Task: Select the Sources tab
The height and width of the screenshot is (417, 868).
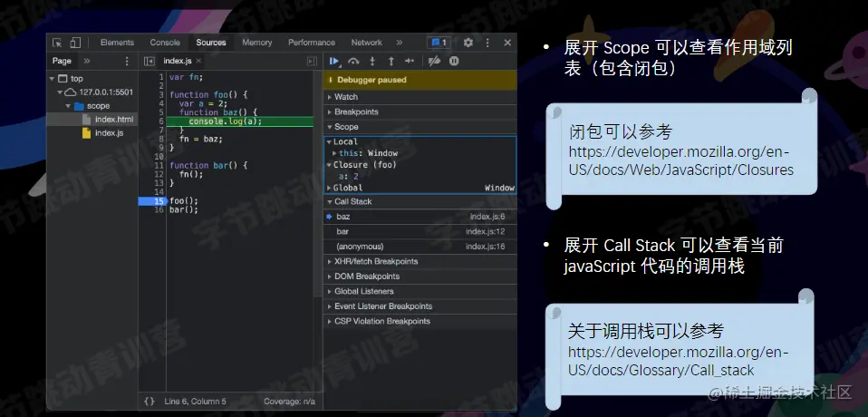Action: click(211, 43)
